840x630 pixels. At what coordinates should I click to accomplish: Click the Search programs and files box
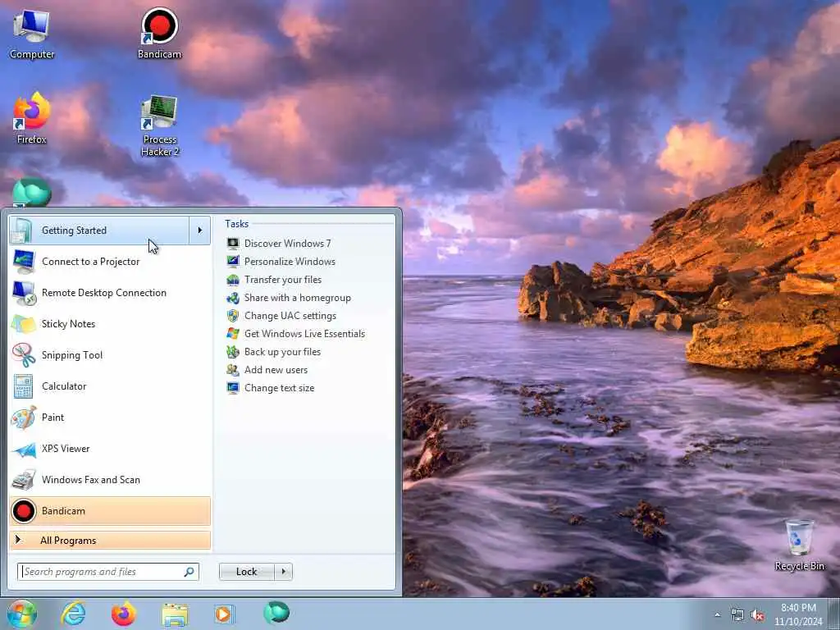tap(108, 572)
